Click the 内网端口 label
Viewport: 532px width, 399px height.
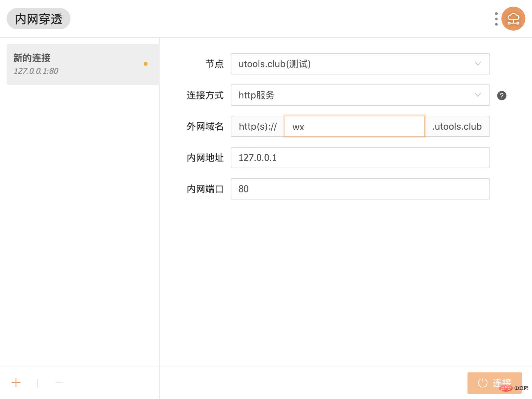tap(205, 189)
